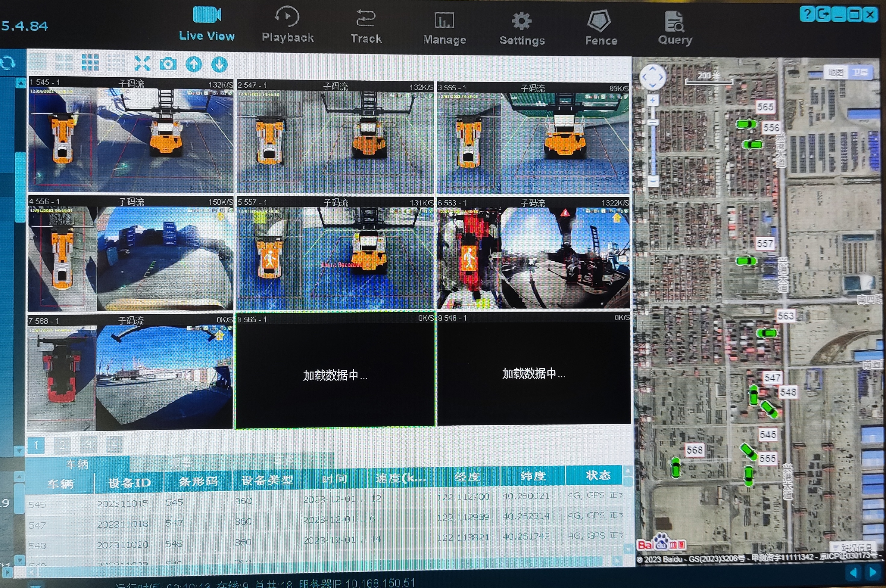The height and width of the screenshot is (588, 886).
Task: Click the refresh icon in left sidebar
Action: (8, 63)
